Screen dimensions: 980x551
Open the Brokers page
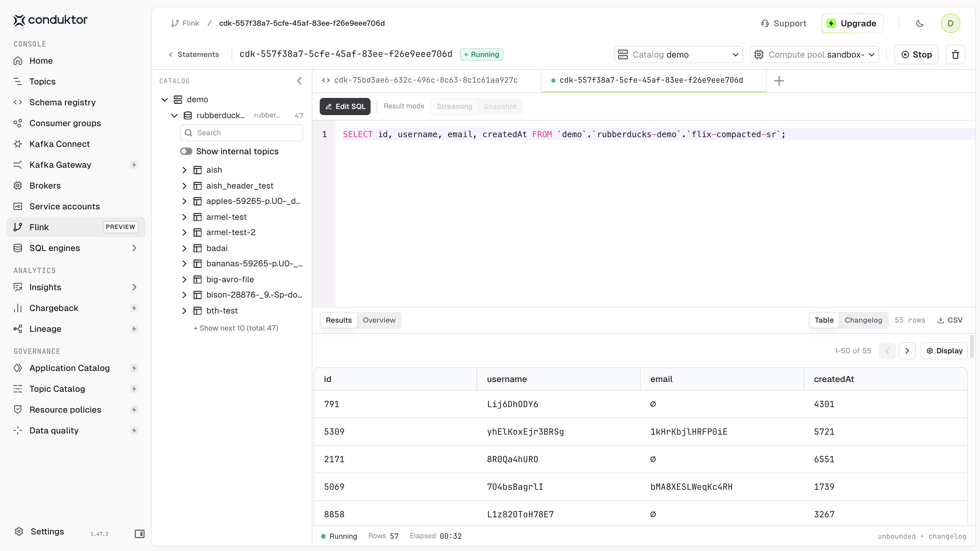pyautogui.click(x=45, y=186)
